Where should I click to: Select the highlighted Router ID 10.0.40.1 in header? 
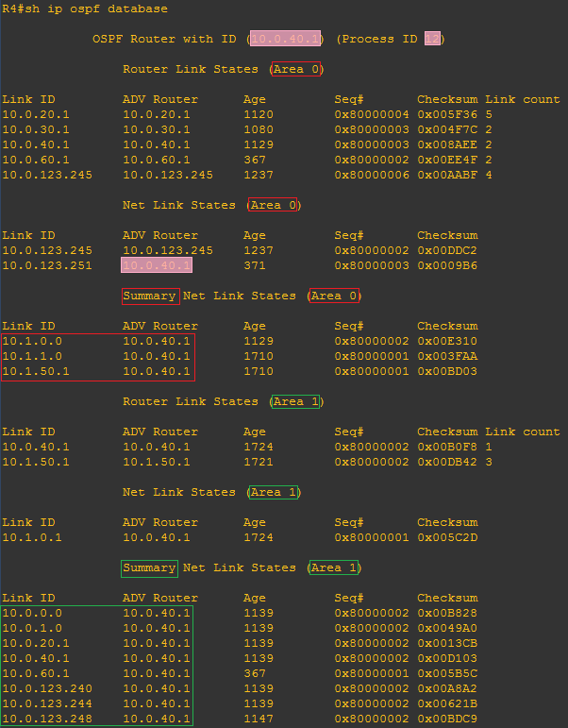286,39
